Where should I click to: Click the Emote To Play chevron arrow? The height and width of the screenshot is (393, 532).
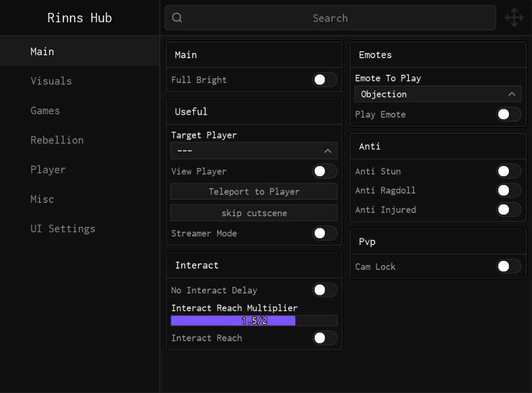(x=512, y=94)
